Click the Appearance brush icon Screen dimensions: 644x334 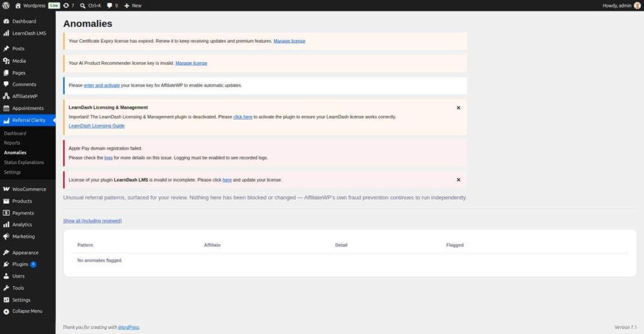(x=6, y=252)
